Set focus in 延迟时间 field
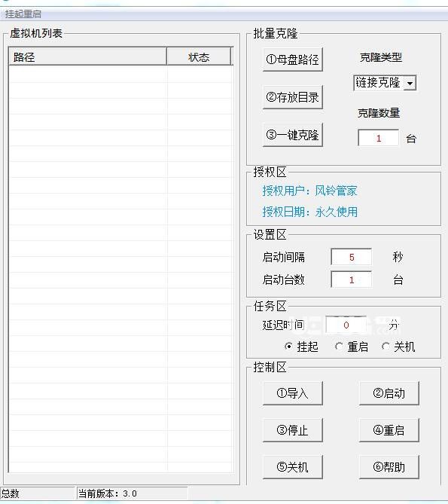 (x=346, y=325)
